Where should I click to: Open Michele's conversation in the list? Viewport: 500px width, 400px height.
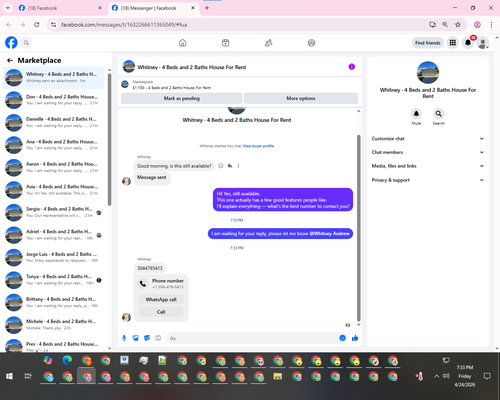coord(53,325)
